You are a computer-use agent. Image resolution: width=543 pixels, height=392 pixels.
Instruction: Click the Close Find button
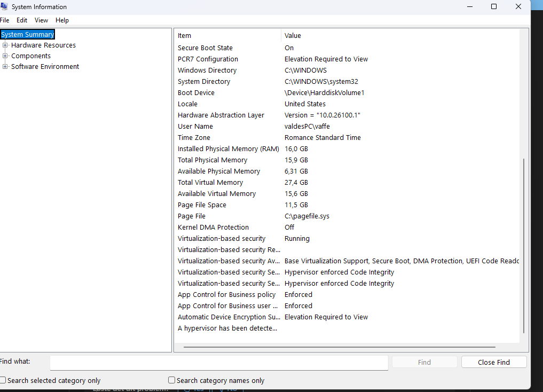(x=494, y=362)
